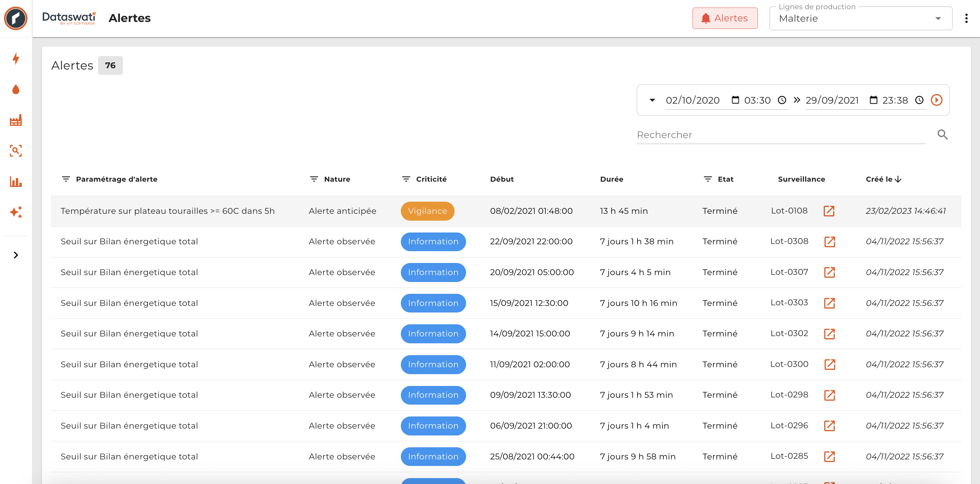Click Alerte anticipée nature cell
Image resolution: width=980 pixels, height=484 pixels.
click(x=343, y=211)
